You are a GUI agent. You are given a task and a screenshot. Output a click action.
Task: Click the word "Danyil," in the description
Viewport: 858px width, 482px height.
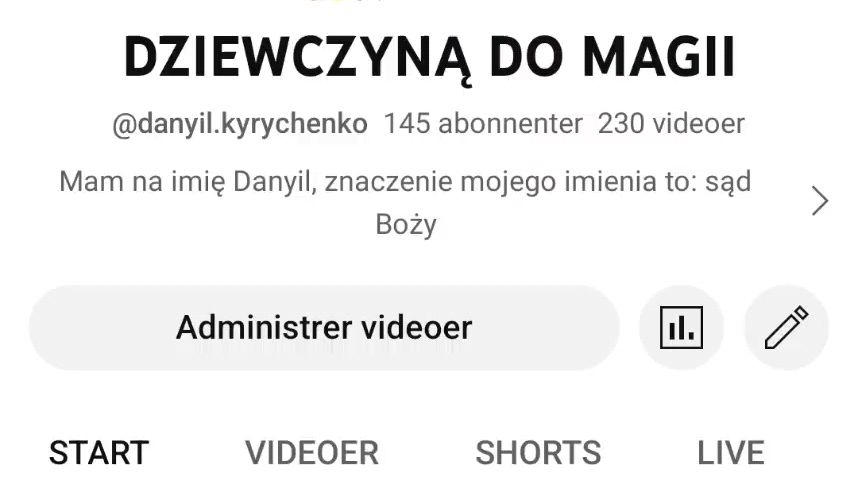pyautogui.click(x=275, y=182)
